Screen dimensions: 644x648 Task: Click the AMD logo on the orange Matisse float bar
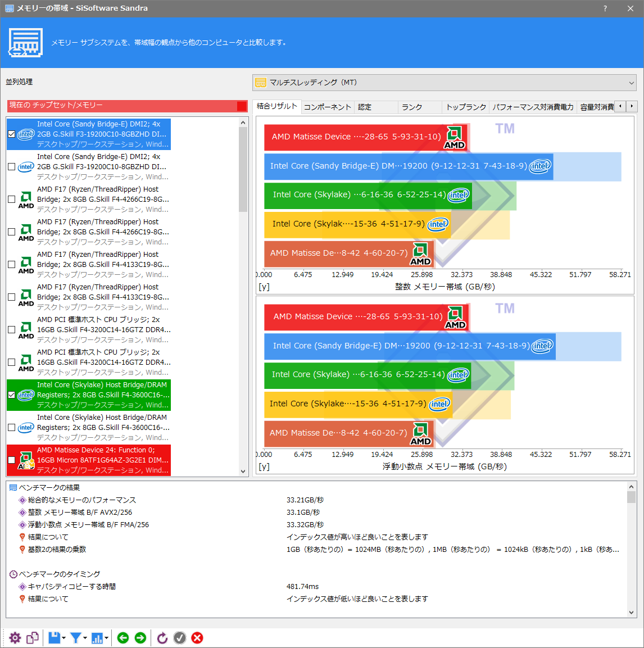(x=420, y=434)
